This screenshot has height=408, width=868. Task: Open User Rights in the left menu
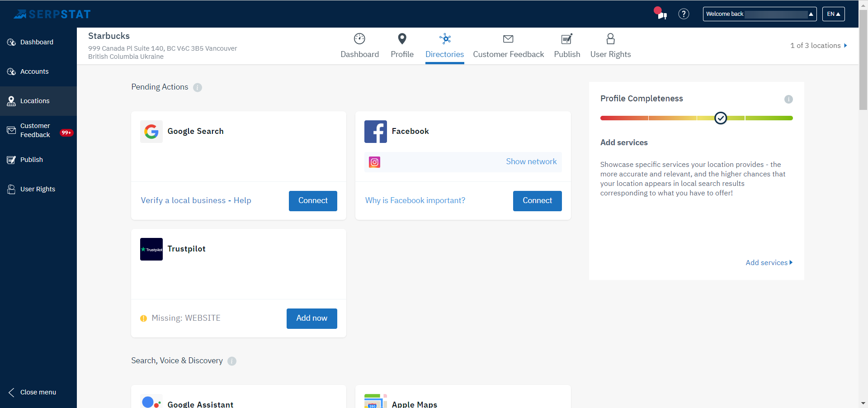(x=38, y=189)
